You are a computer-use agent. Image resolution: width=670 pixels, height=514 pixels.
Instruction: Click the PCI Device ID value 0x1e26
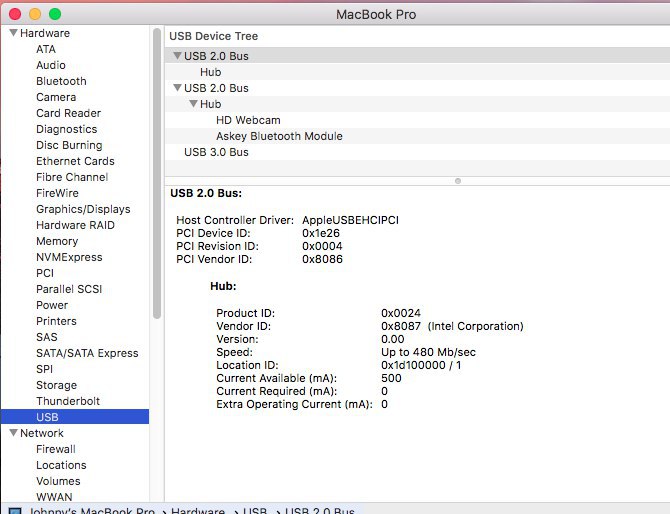pos(321,233)
